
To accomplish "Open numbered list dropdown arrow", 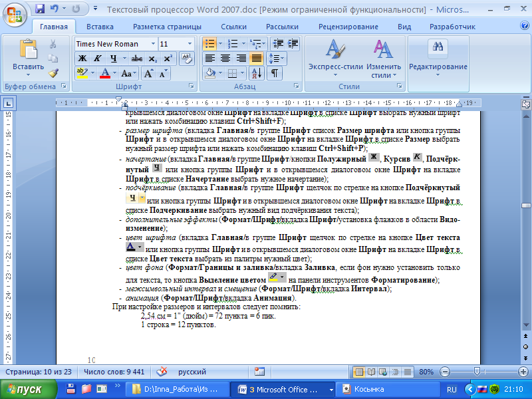I will tap(243, 44).
